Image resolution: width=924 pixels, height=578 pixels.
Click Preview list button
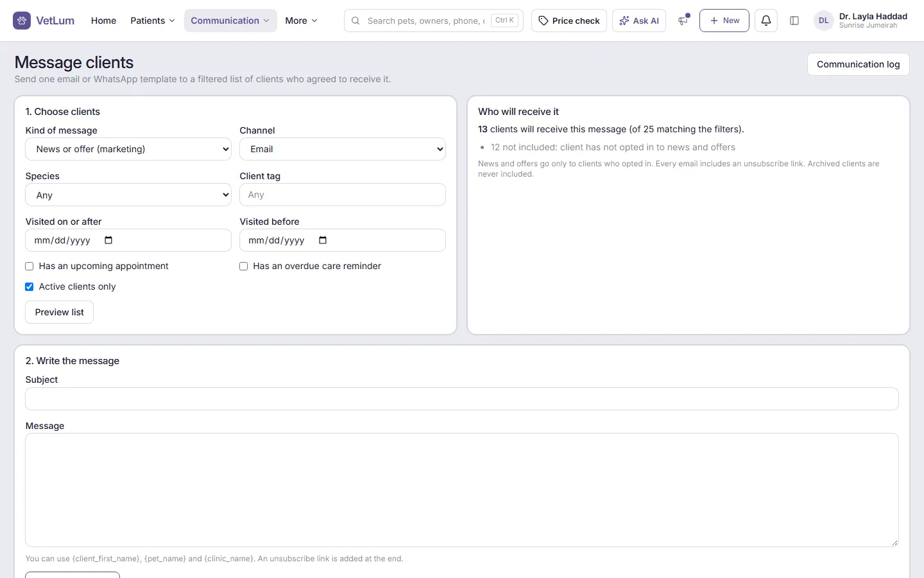pos(60,312)
